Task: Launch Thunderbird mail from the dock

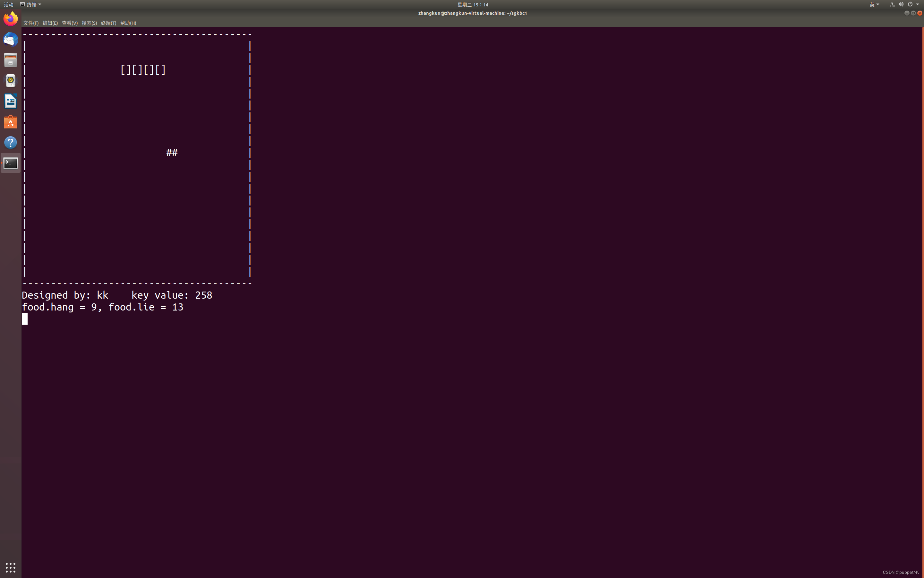Action: tap(10, 39)
